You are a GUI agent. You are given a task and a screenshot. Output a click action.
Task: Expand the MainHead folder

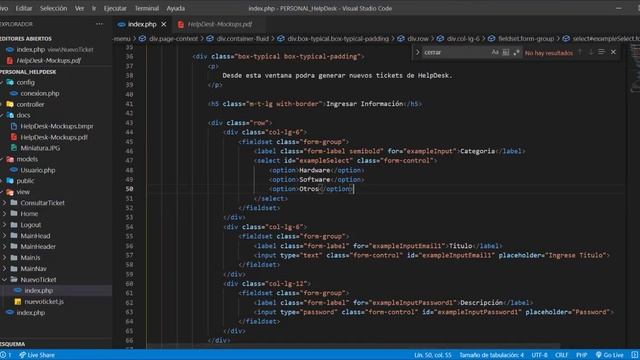pyautogui.click(x=35, y=236)
